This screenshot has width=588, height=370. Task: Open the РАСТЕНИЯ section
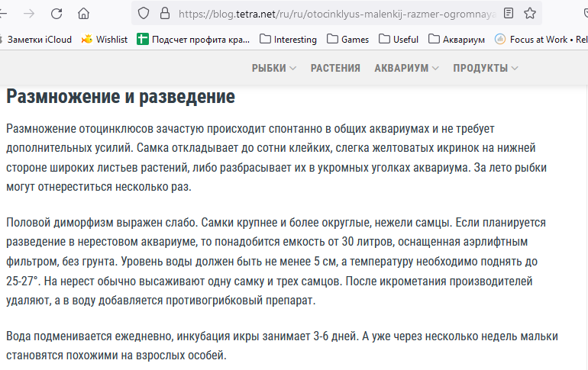335,68
